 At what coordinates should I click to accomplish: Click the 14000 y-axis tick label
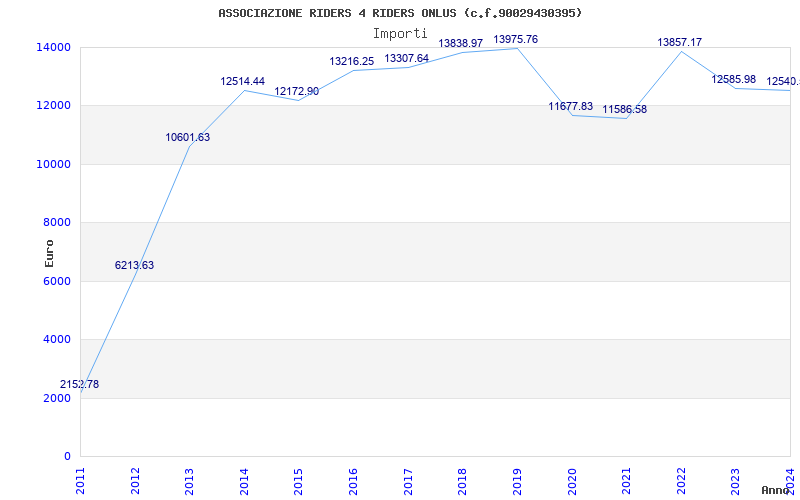tap(53, 47)
